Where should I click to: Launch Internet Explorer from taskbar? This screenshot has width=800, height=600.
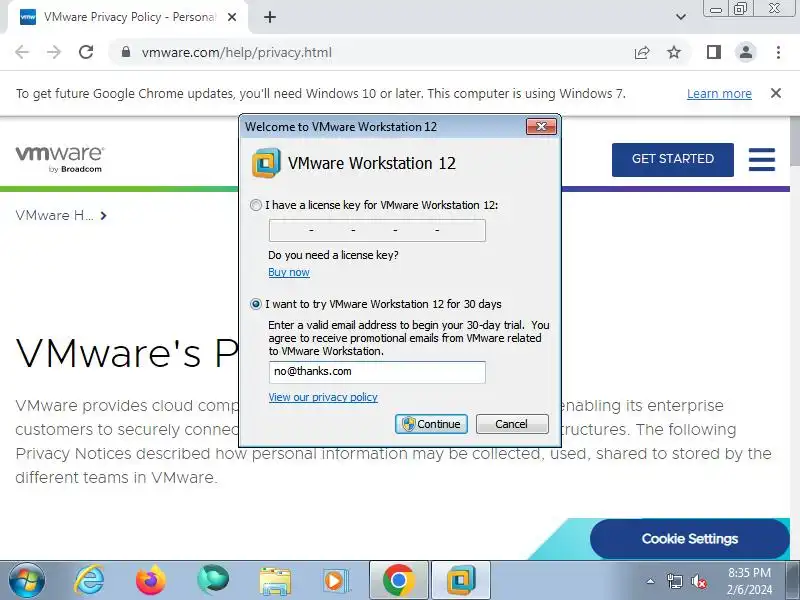90,581
